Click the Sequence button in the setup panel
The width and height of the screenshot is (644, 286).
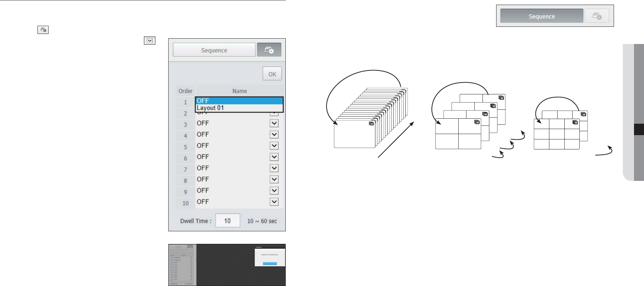pos(214,50)
